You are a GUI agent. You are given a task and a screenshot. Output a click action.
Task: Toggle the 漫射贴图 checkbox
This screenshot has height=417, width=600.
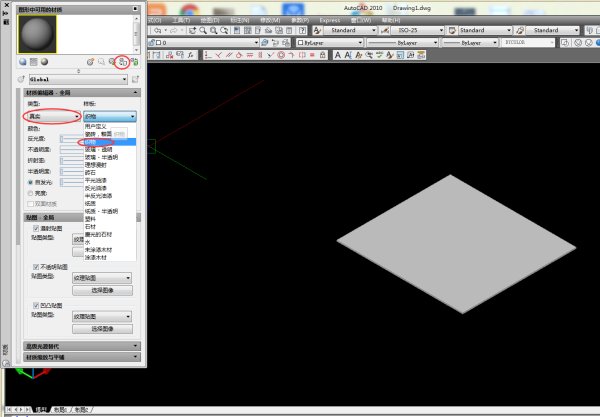click(36, 228)
